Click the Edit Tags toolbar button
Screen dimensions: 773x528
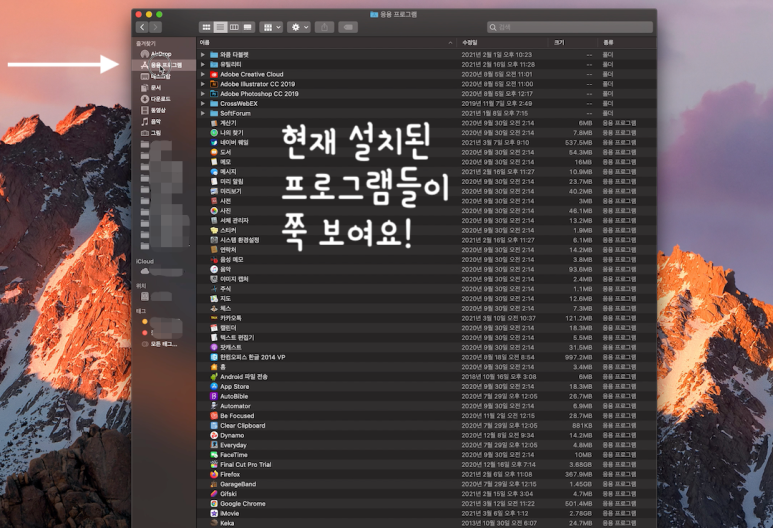pyautogui.click(x=348, y=27)
